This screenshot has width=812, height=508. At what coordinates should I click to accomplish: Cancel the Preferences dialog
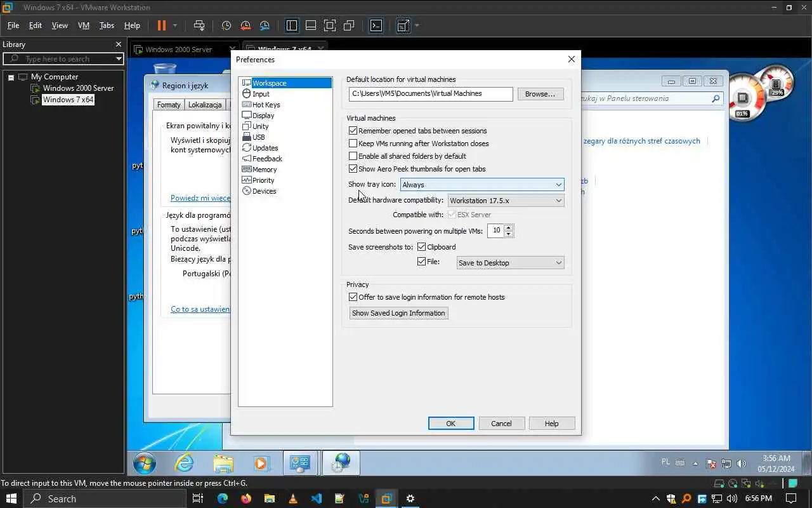501,424
